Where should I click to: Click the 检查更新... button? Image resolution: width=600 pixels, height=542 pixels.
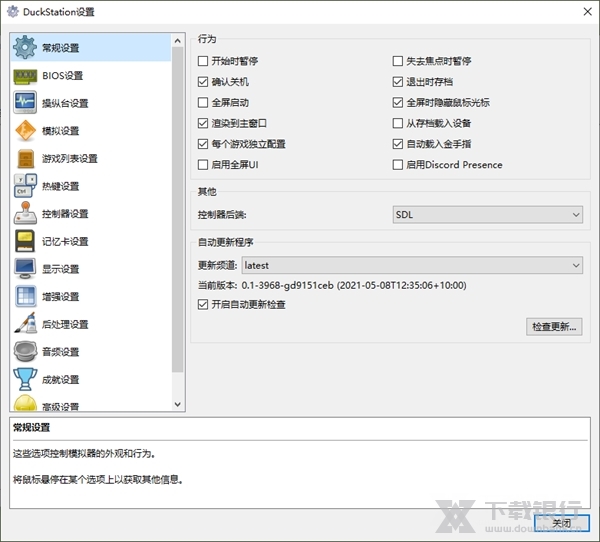554,327
